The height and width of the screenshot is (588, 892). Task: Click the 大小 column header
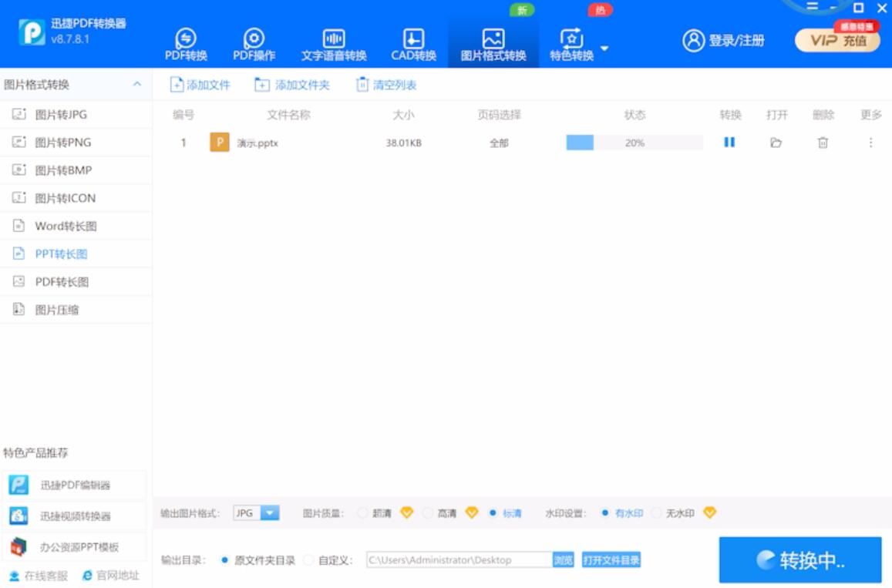tap(403, 115)
